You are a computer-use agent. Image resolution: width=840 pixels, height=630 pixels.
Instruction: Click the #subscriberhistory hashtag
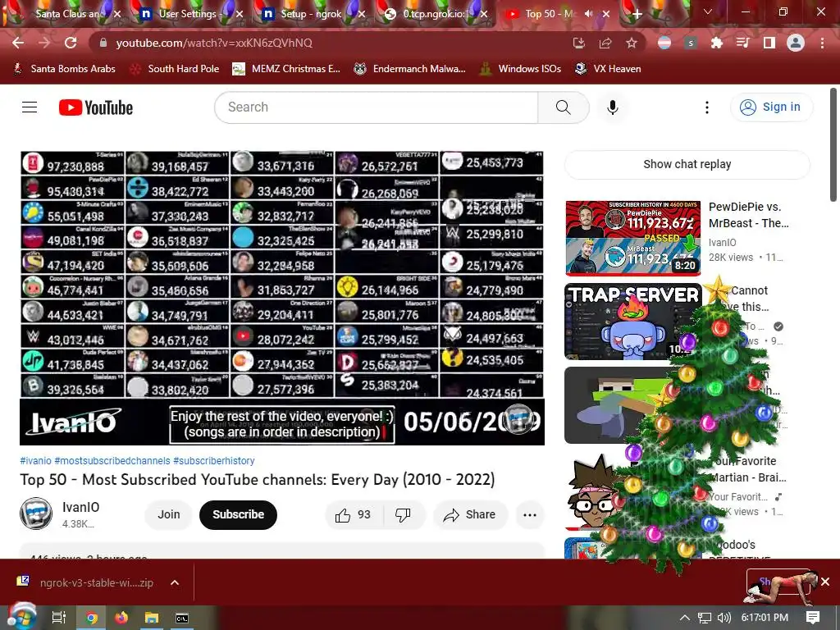pos(214,461)
